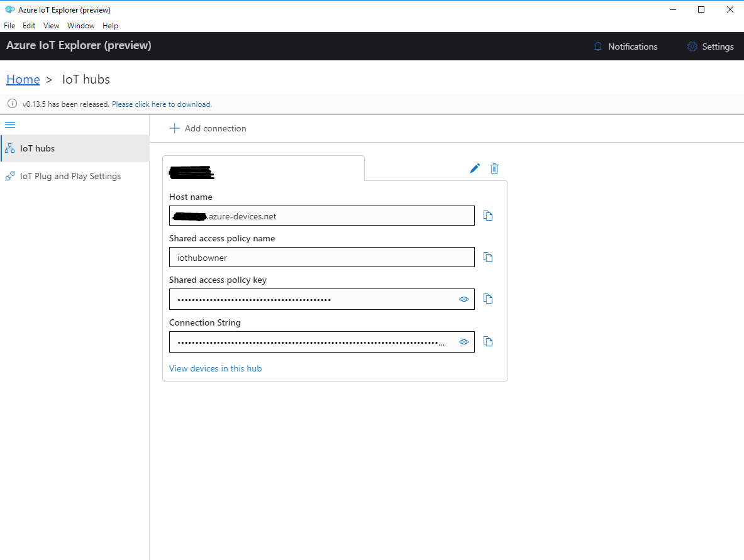Close the Azure IoT Explorer window
Image resolution: width=744 pixels, height=560 pixels.
tap(730, 9)
